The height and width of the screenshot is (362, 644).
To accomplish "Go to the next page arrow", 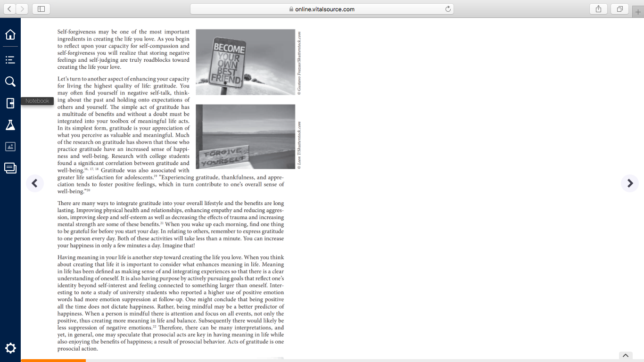I will point(630,183).
